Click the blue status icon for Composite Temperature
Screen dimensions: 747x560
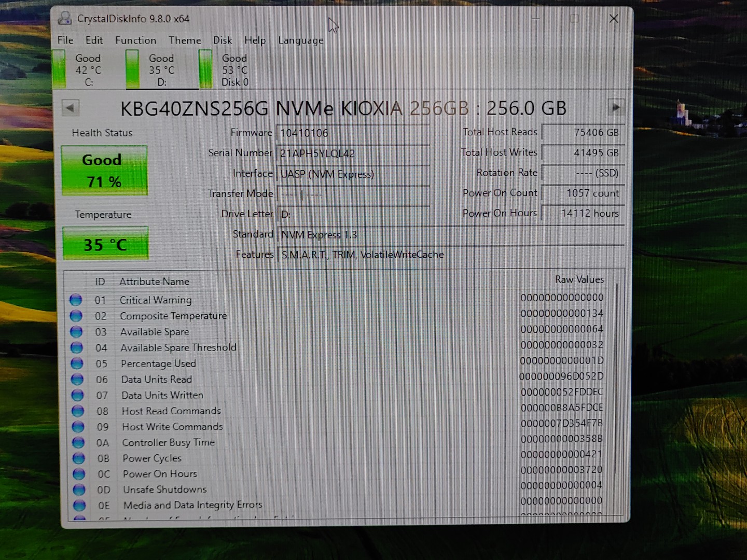point(76,316)
